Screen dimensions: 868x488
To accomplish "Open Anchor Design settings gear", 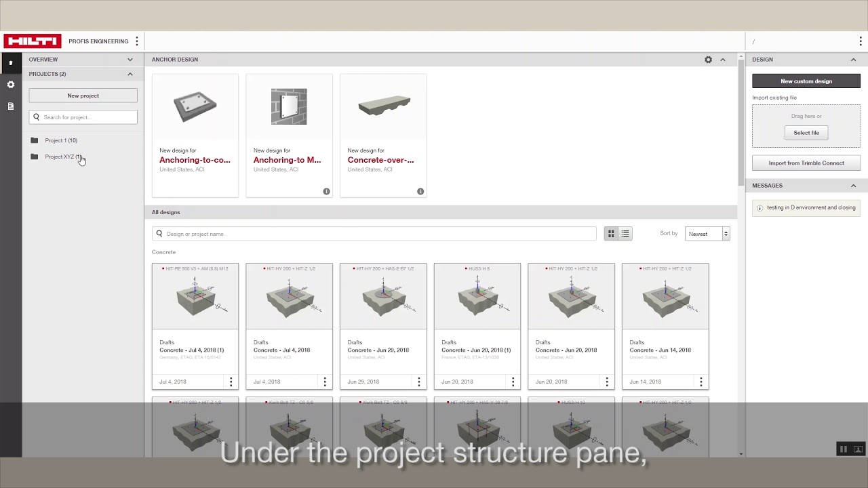I will (709, 60).
